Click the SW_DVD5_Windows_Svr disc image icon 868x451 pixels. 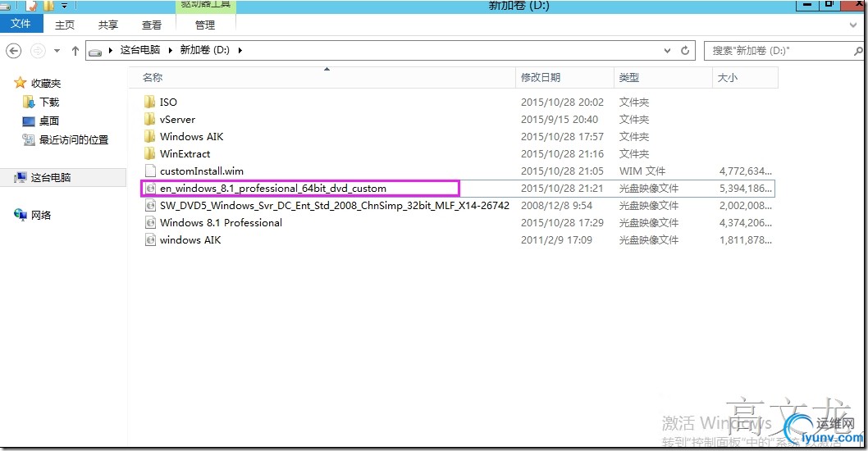coord(150,205)
